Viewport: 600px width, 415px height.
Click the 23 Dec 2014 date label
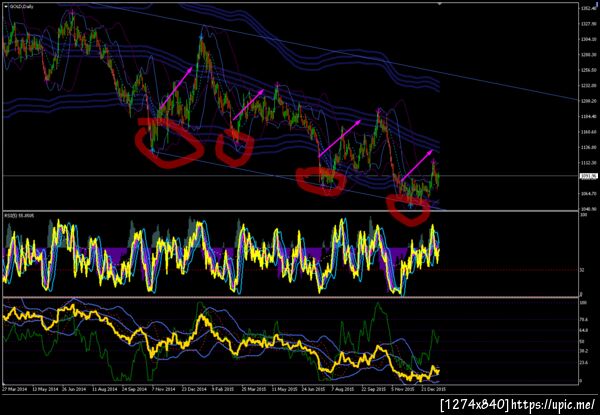[x=194, y=388]
